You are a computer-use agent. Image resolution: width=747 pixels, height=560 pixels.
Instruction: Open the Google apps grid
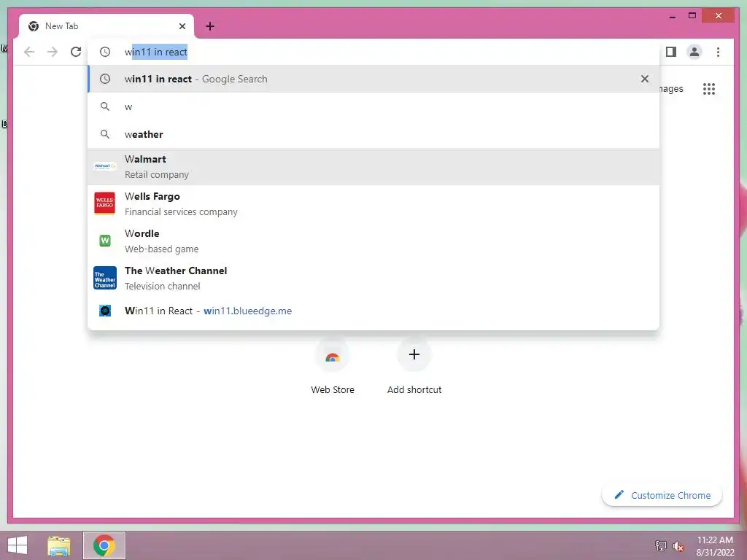click(709, 88)
